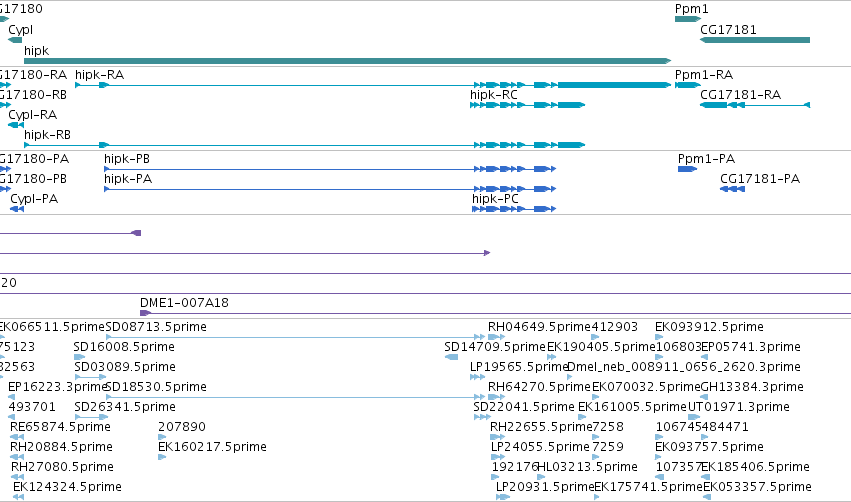Select the 493701 EST label
This screenshot has width=851, height=502.
[32, 406]
